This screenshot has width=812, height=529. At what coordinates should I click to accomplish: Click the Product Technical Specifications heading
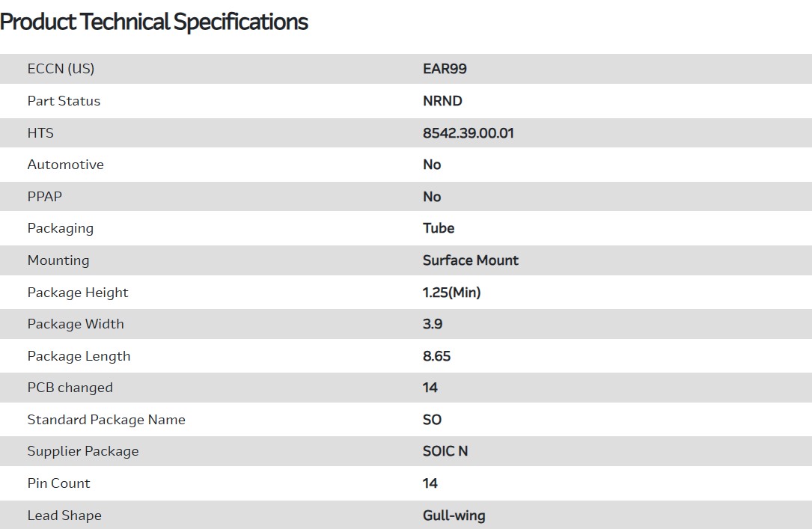154,22
